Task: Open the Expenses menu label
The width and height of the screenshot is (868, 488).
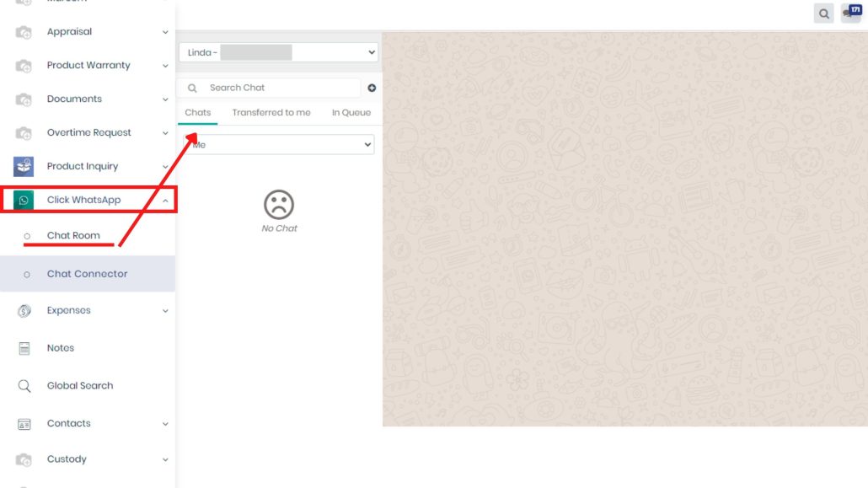Action: (68, 310)
